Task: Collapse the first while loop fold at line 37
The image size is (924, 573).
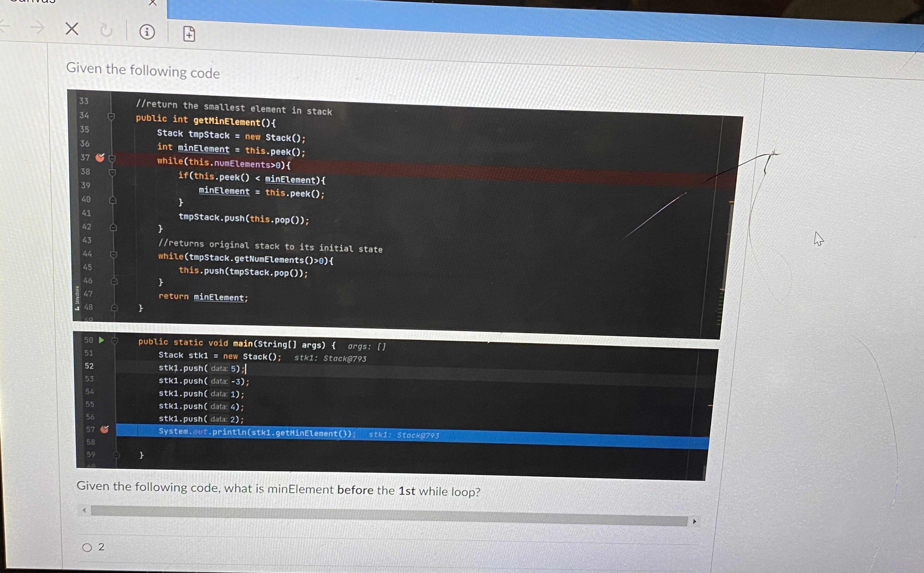Action: tap(112, 158)
